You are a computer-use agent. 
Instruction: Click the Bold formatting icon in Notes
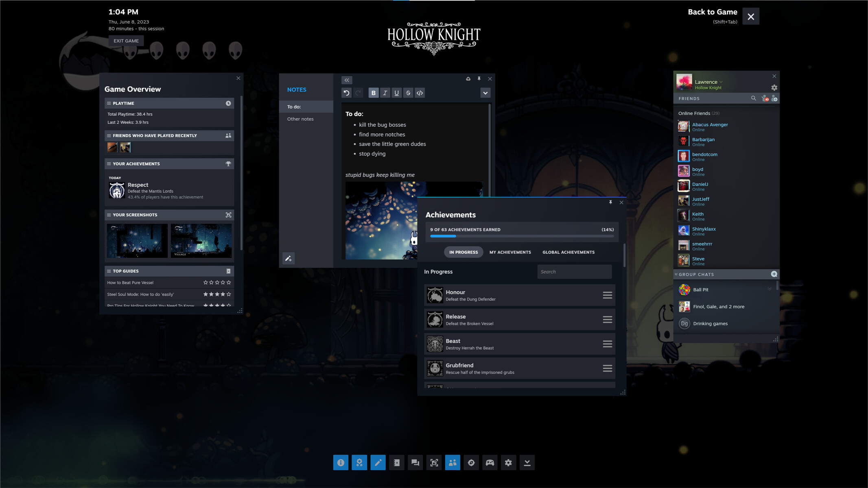pos(373,93)
